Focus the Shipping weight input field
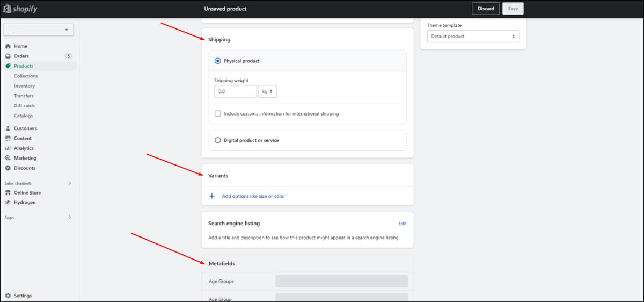 point(235,91)
